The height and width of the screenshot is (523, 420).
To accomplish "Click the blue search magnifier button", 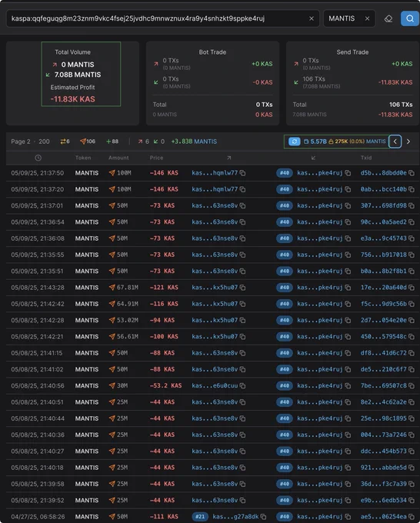I will click(x=410, y=18).
